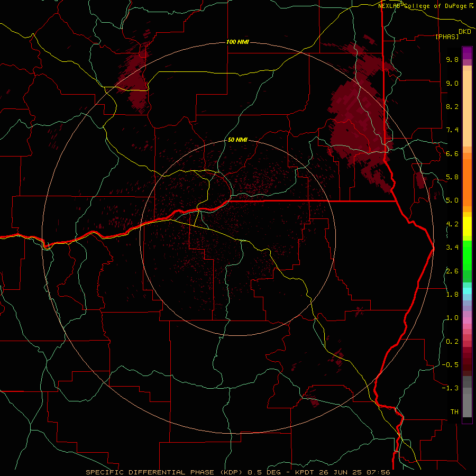Pick the pink swatch on the color bar

coord(467,321)
